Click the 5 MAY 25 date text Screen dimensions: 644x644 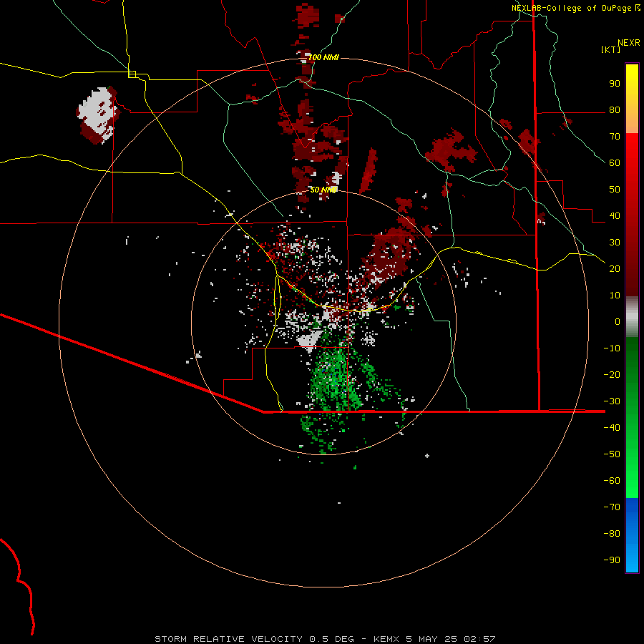pyautogui.click(x=431, y=639)
